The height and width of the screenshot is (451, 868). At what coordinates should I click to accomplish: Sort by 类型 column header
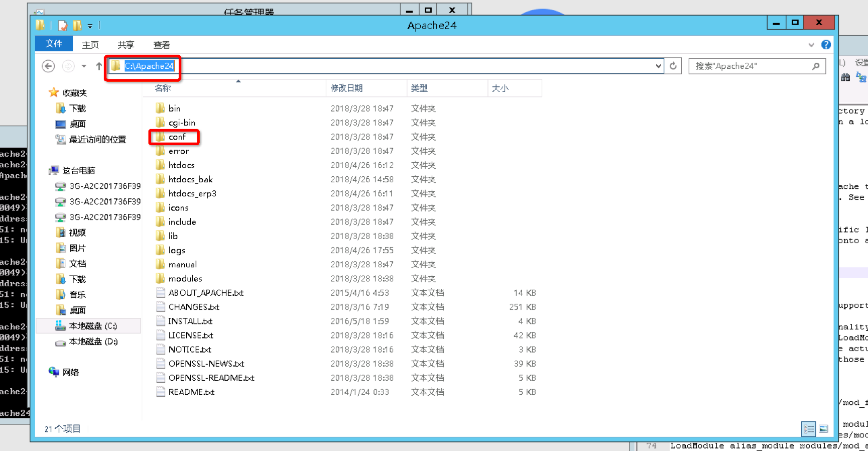click(419, 88)
